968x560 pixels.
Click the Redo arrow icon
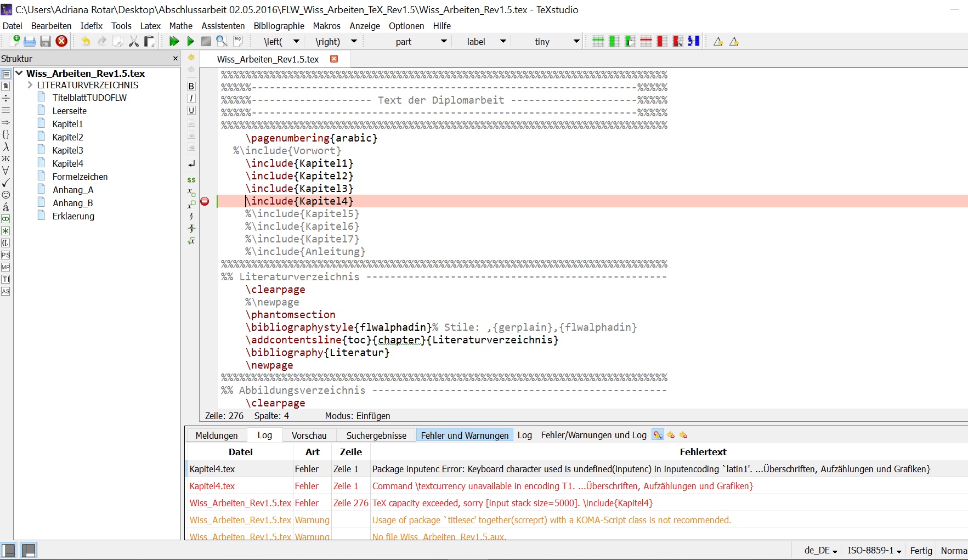(102, 41)
